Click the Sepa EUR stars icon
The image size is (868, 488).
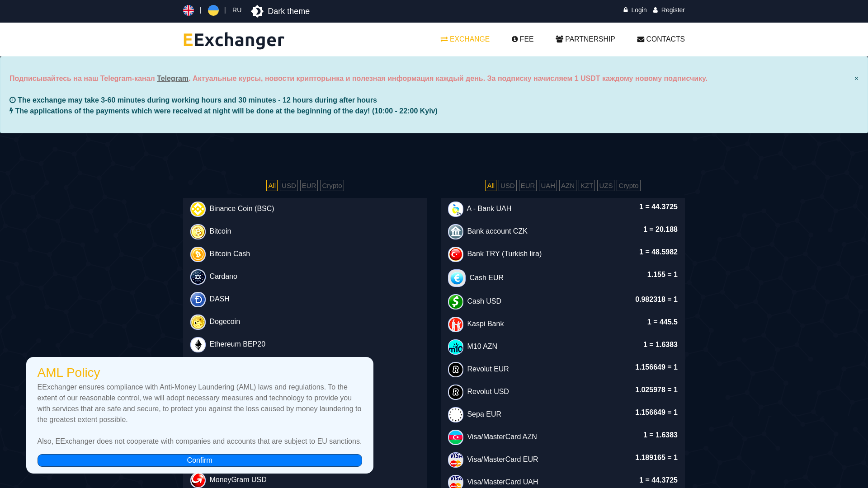click(x=456, y=415)
